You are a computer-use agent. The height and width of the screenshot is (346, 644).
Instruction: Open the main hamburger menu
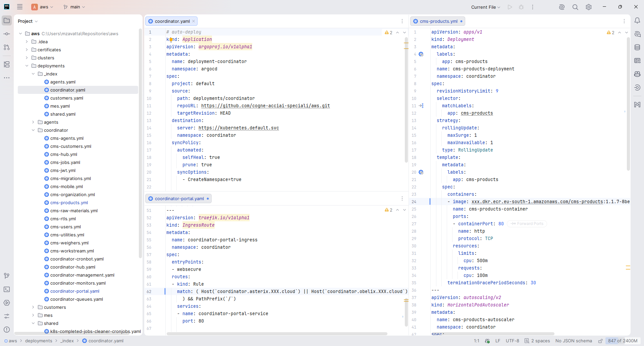(20, 7)
